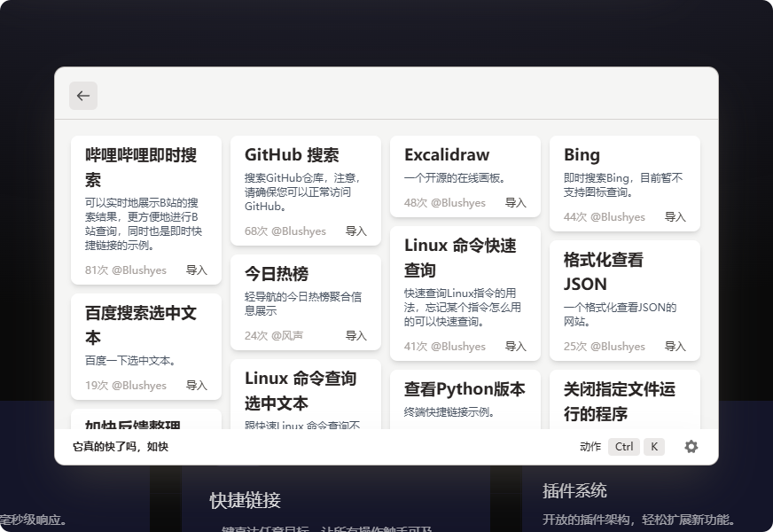Select the 查看Python版本 card title
This screenshot has width=773, height=532.
pyautogui.click(x=465, y=389)
